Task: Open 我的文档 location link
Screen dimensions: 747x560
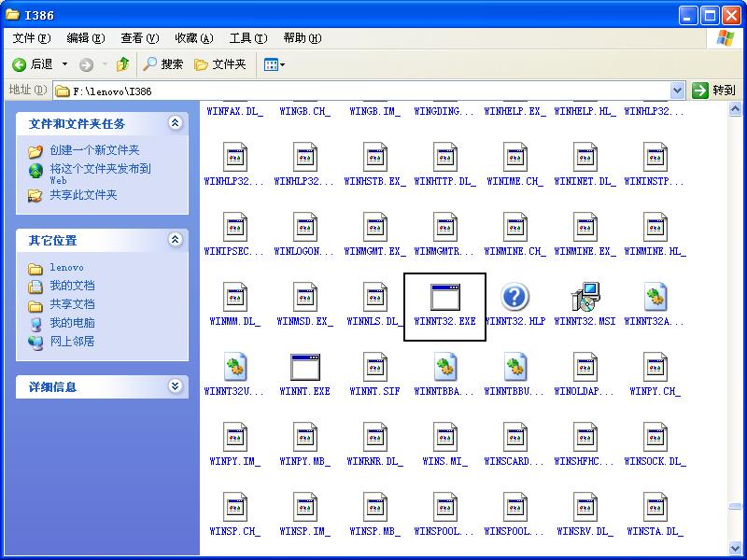Action: point(73,286)
